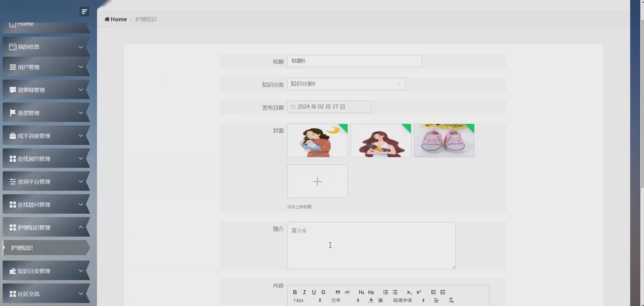The height and width of the screenshot is (306, 644).
Task: Expand the 用户管理 menu
Action: coord(46,67)
